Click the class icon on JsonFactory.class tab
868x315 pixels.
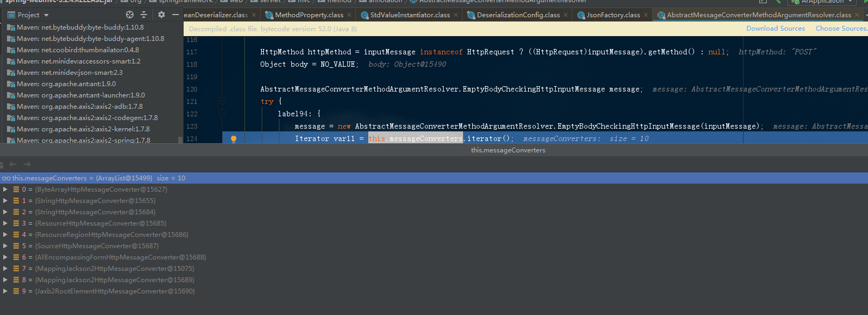(581, 15)
